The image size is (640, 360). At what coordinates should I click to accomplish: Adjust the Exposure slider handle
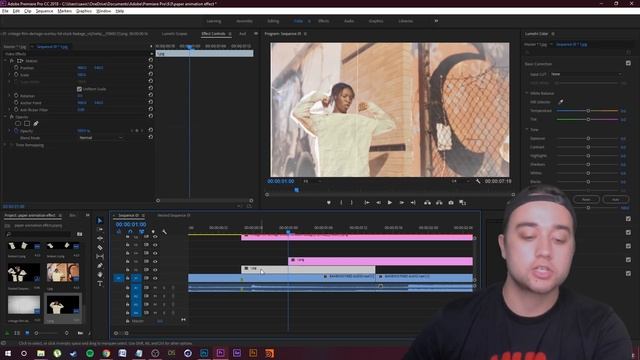click(x=588, y=138)
